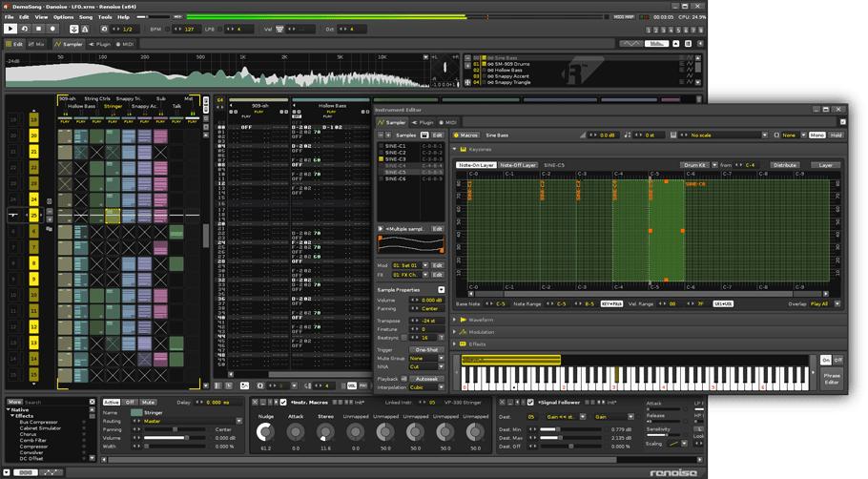Toggle the Autoseek button
This screenshot has width=868, height=479.
click(426, 379)
